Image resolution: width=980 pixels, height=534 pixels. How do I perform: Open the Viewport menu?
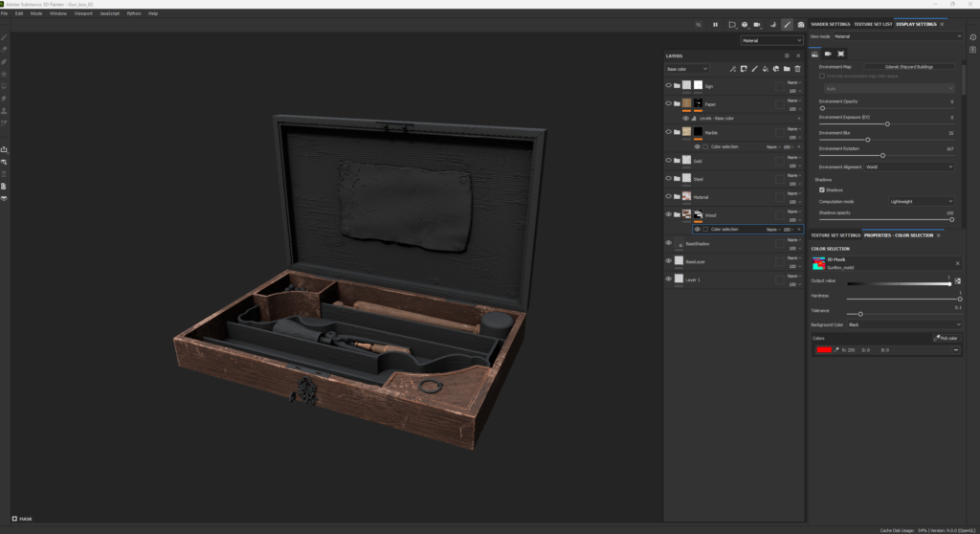pos(83,13)
